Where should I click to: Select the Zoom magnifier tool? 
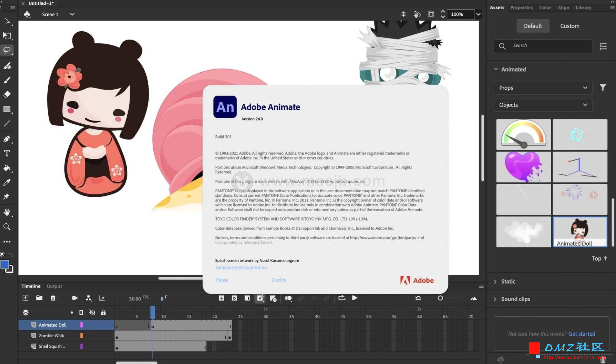point(7,226)
